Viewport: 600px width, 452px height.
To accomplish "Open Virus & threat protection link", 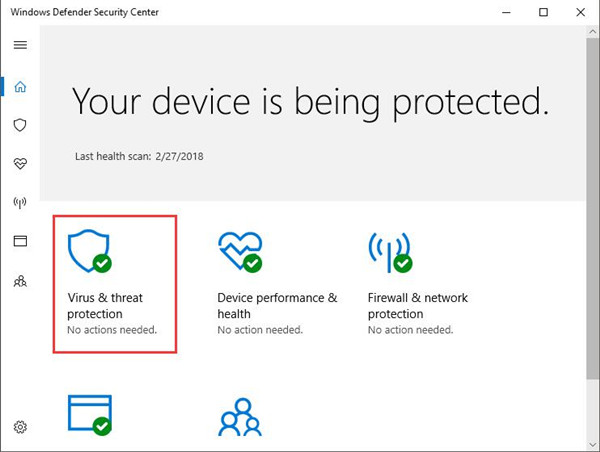I will point(105,305).
